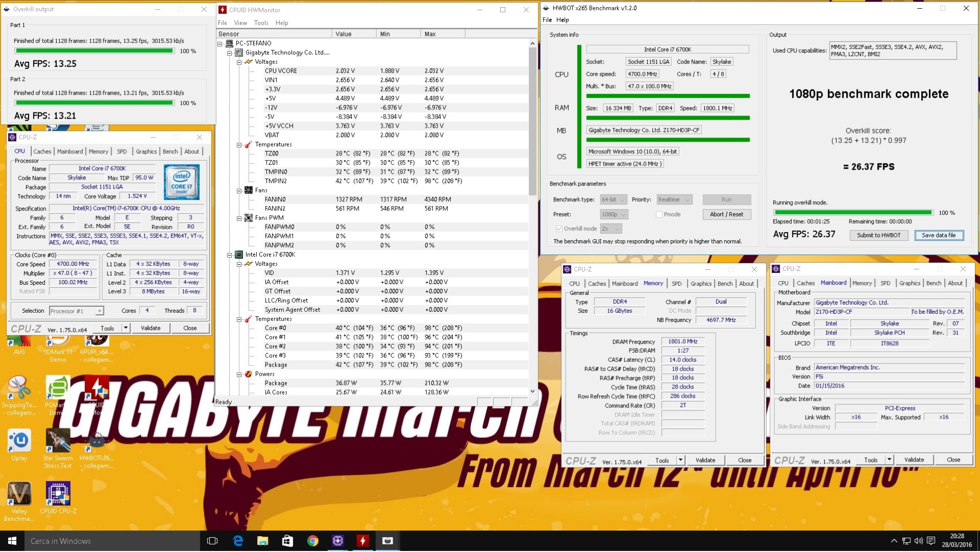
Task: Toggle Pmode checkbox in HWBOT x265
Action: [659, 215]
